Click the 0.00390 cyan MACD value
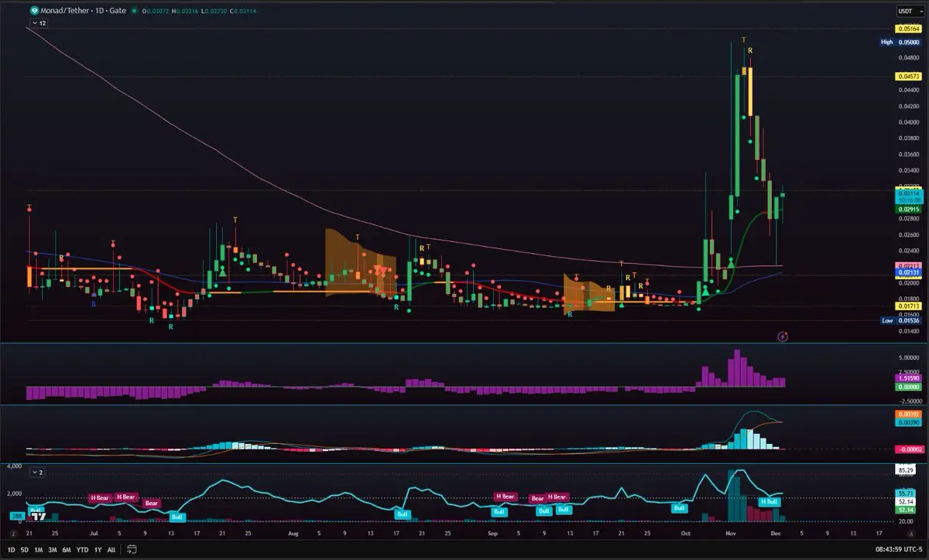The height and width of the screenshot is (560, 929). coord(907,422)
